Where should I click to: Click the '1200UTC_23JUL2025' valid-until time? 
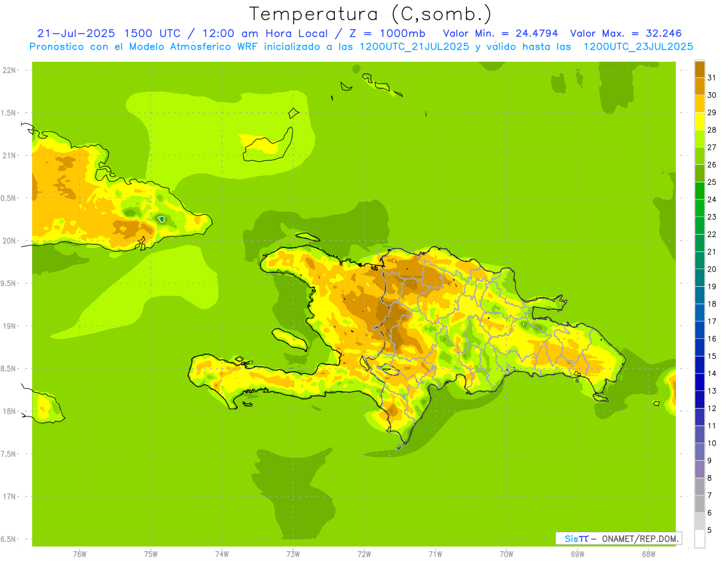(639, 47)
